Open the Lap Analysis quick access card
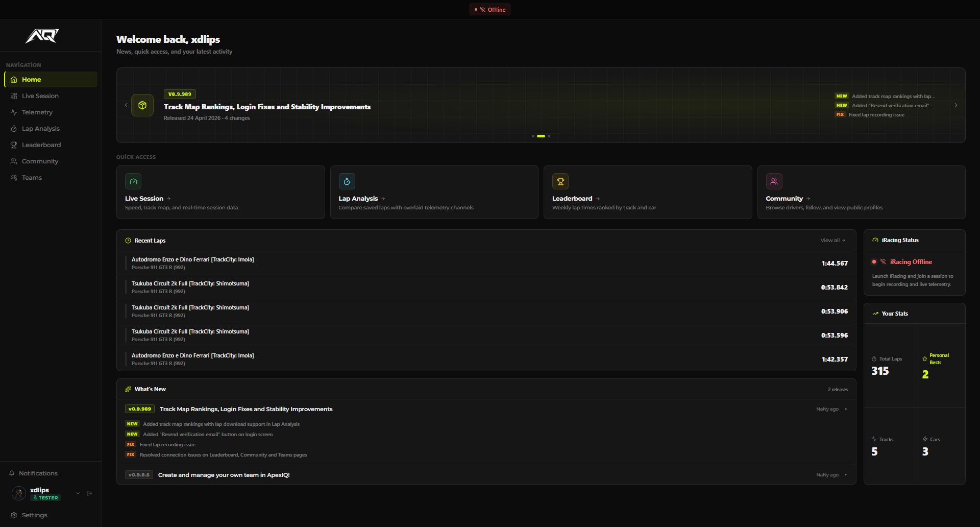 (x=434, y=192)
